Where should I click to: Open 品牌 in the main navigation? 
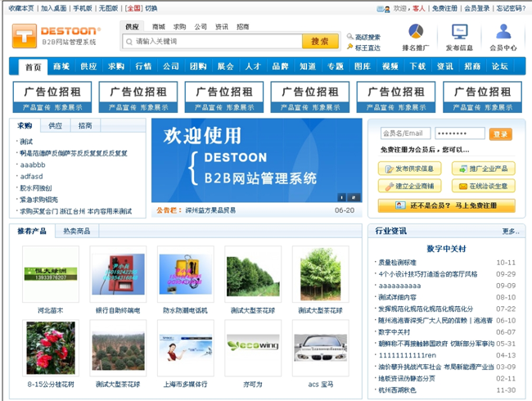coord(280,66)
